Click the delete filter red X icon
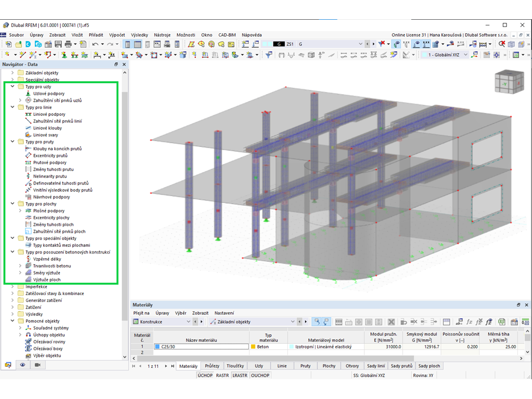The height and width of the screenshot is (399, 532). point(382,44)
